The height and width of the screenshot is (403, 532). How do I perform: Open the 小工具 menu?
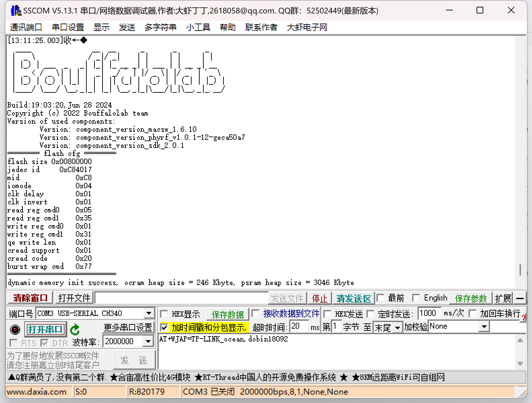coord(198,27)
